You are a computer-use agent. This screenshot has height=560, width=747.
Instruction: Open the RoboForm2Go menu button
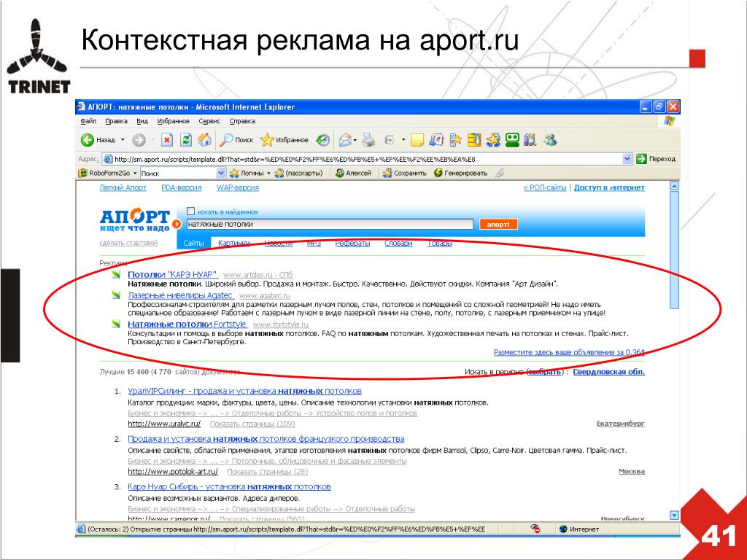pos(108,174)
